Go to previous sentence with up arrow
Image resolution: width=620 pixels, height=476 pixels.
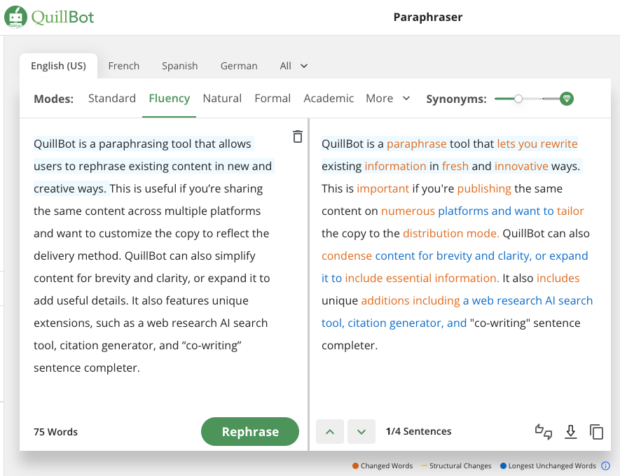pos(330,432)
